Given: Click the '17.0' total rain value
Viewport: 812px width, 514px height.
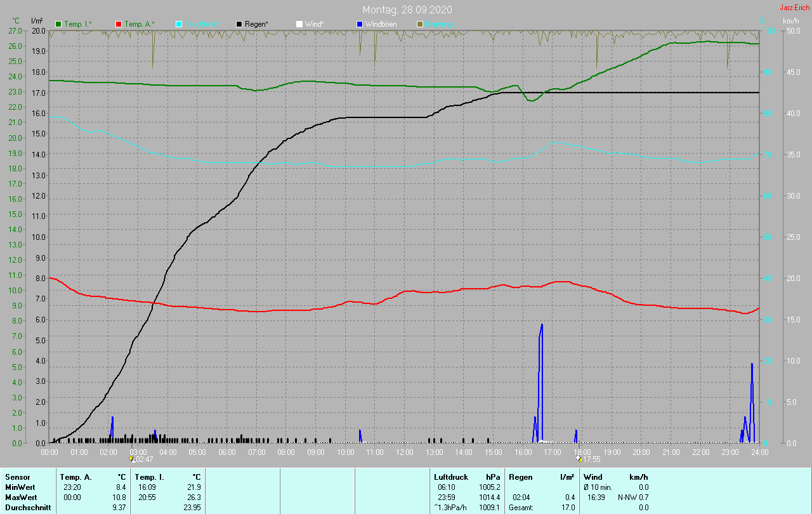Looking at the screenshot, I should [568, 508].
